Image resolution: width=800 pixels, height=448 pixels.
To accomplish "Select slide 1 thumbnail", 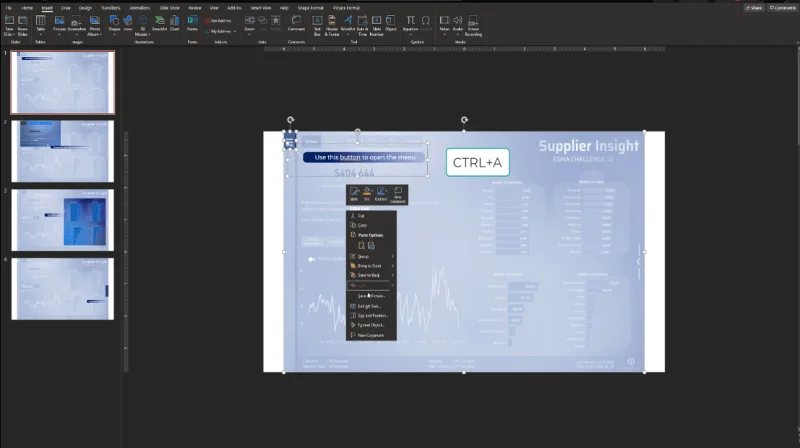I will [x=63, y=82].
